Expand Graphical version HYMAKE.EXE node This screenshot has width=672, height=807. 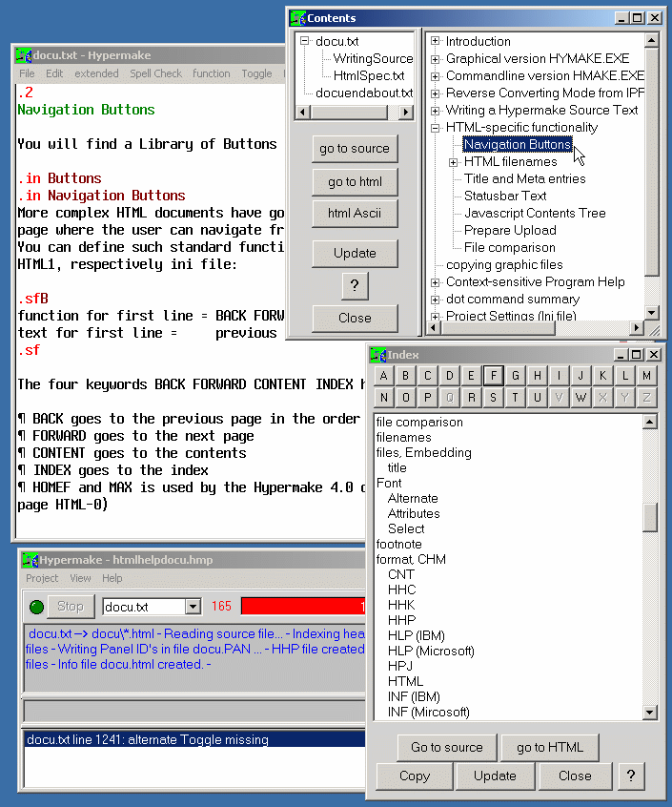point(435,59)
